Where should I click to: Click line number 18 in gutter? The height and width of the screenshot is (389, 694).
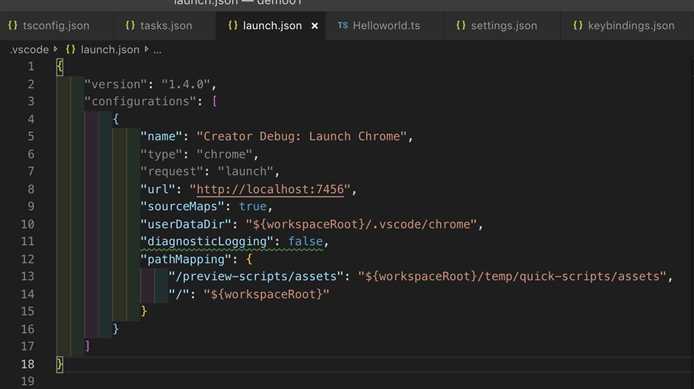(x=27, y=364)
